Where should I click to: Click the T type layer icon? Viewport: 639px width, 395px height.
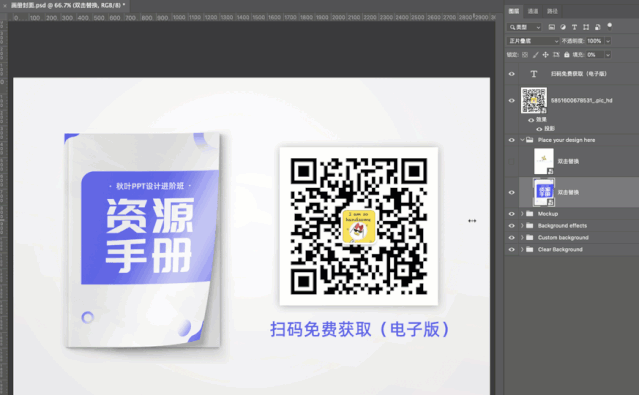pos(533,74)
